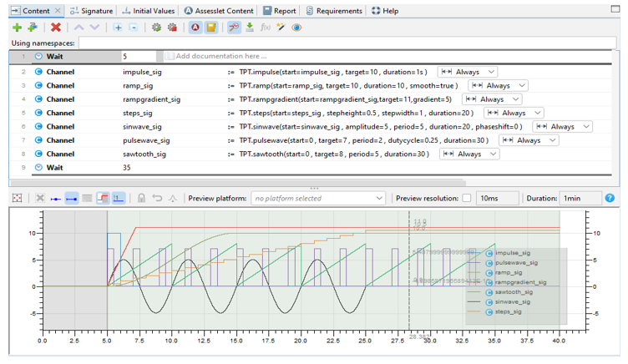Open the Requirements tab
This screenshot has height=364, width=628.
pos(334,11)
